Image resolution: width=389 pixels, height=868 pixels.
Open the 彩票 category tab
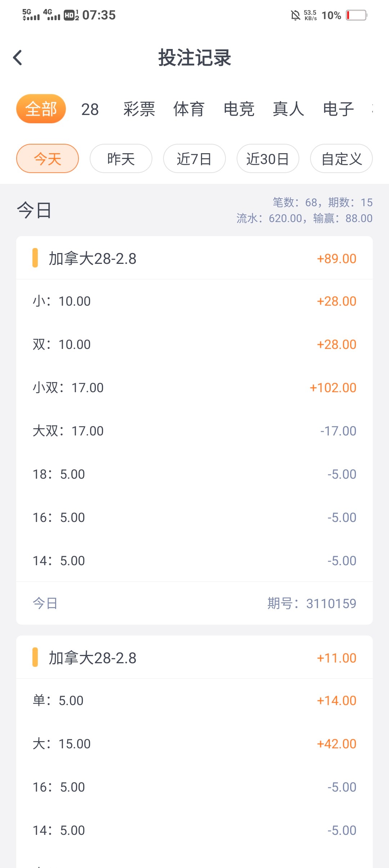coord(139,109)
